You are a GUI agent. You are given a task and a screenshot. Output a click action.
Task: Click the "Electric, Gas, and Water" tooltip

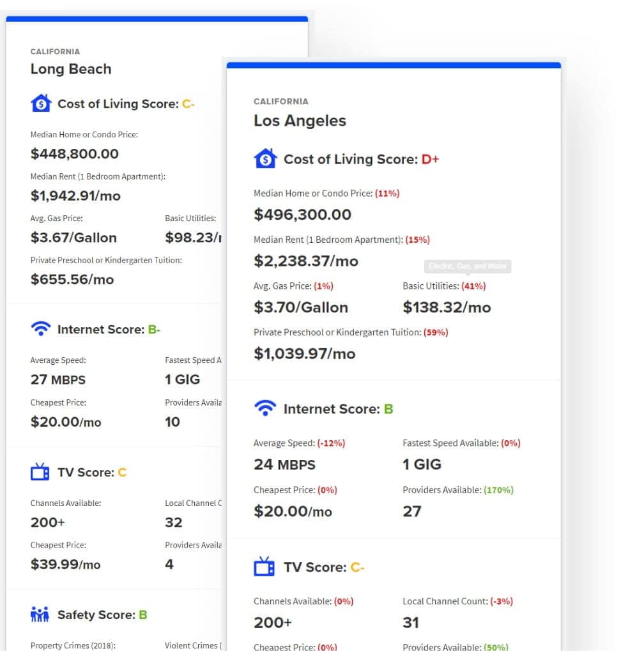click(x=469, y=266)
